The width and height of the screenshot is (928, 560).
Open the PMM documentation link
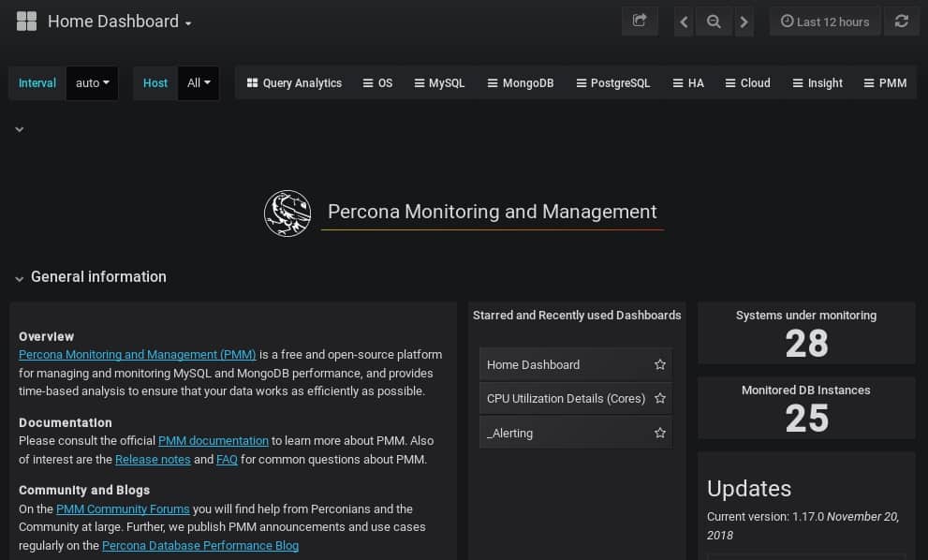214,441
